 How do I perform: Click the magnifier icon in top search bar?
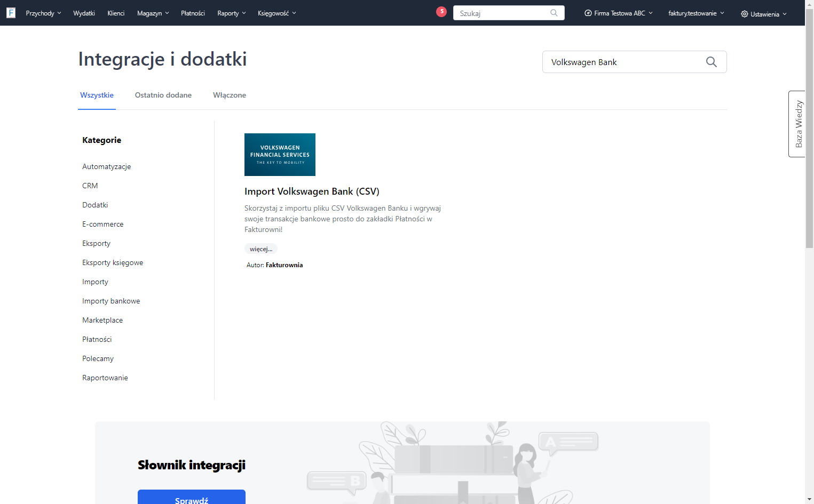point(554,13)
